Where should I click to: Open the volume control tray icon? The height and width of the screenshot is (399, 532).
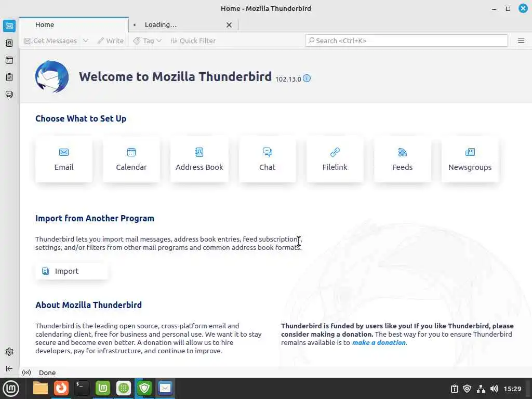(494, 389)
